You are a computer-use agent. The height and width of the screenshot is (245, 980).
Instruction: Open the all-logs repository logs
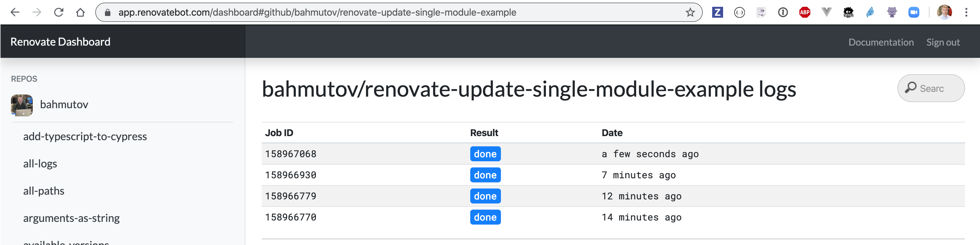40,163
